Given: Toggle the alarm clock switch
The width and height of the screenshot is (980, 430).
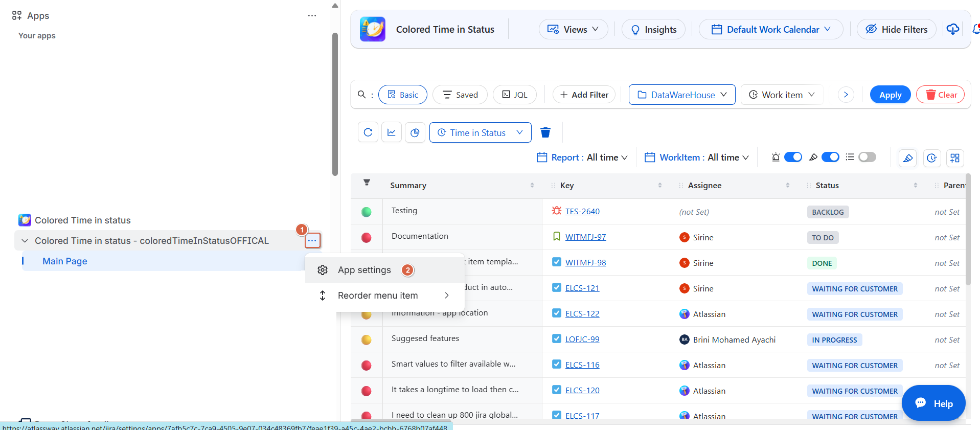Looking at the screenshot, I should pos(793,157).
